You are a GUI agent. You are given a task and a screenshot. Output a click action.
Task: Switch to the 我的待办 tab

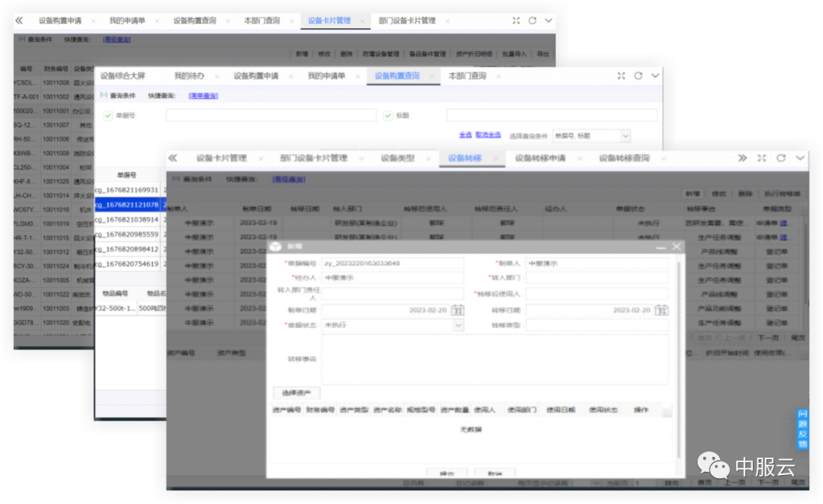click(x=189, y=76)
